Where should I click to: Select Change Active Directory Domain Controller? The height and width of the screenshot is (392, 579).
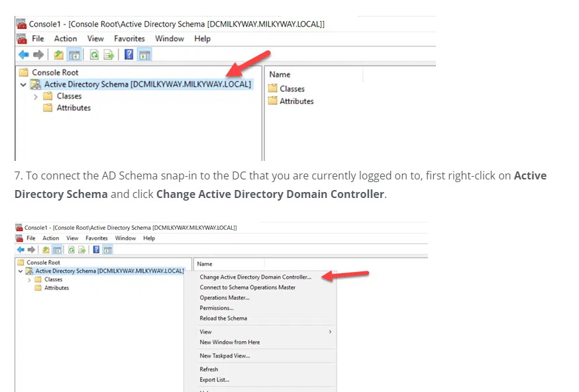(x=255, y=277)
